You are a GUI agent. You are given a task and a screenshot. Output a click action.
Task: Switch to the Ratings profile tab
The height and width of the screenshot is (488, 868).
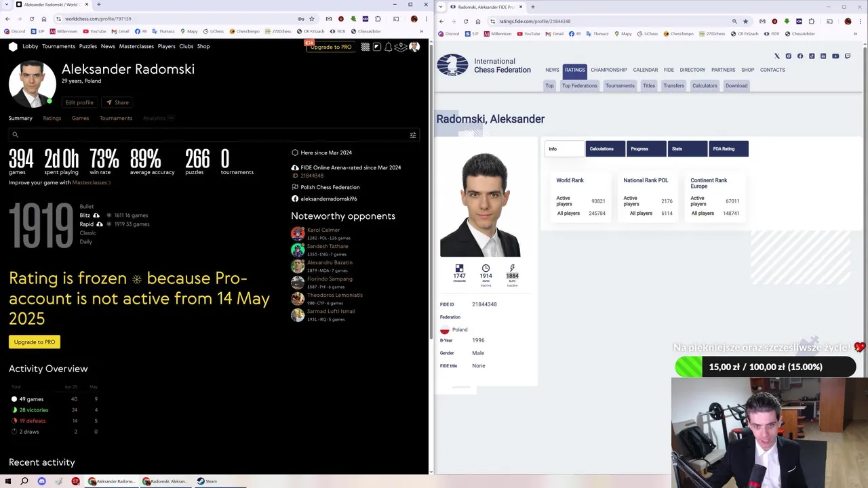(x=52, y=118)
